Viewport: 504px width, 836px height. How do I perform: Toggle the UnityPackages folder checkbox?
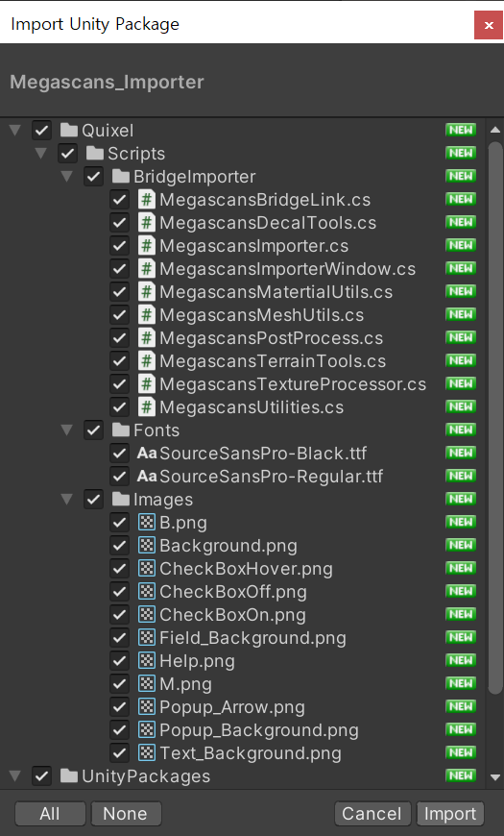(41, 776)
